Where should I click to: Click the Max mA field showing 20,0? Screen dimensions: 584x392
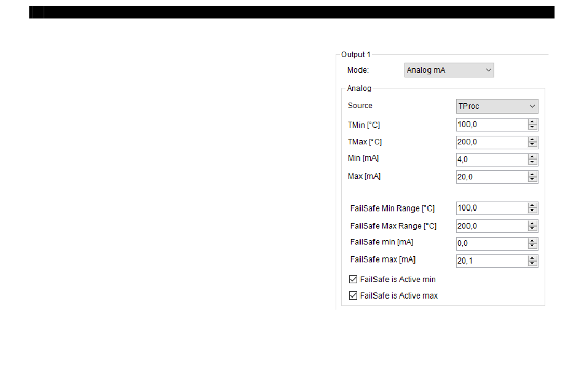(x=492, y=177)
